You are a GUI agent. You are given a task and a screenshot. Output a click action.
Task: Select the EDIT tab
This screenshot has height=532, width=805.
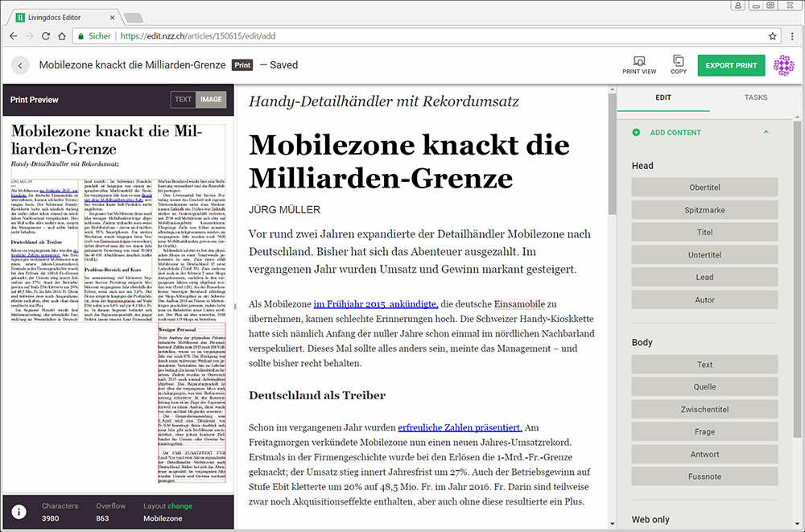[x=663, y=97]
